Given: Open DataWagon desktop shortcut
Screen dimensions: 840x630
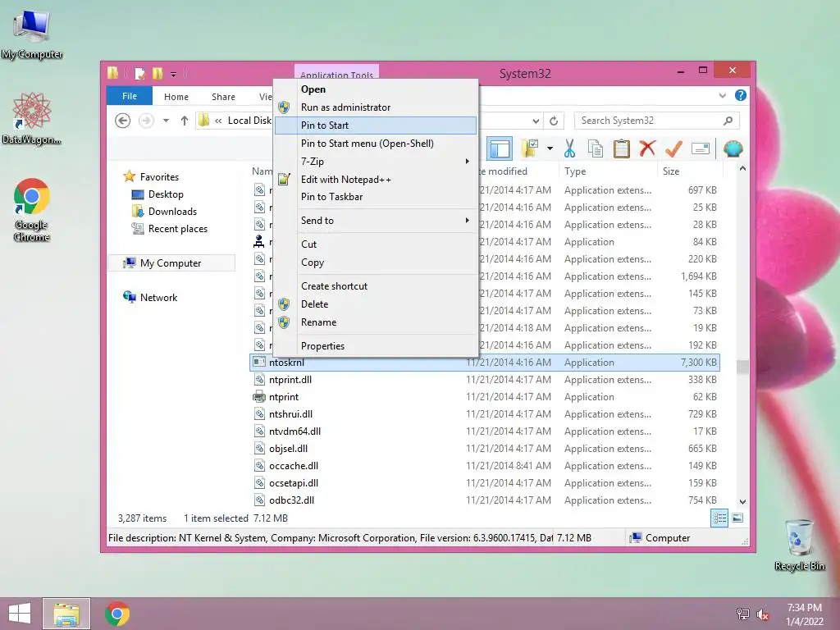Looking at the screenshot, I should [x=32, y=118].
